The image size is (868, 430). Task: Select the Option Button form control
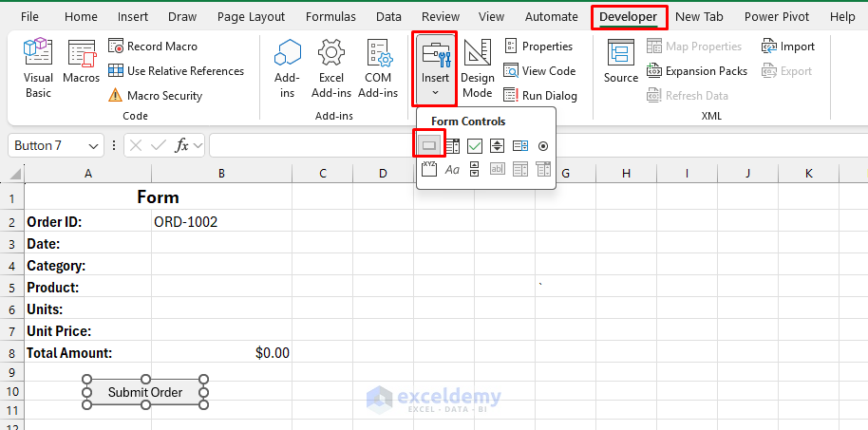click(543, 146)
